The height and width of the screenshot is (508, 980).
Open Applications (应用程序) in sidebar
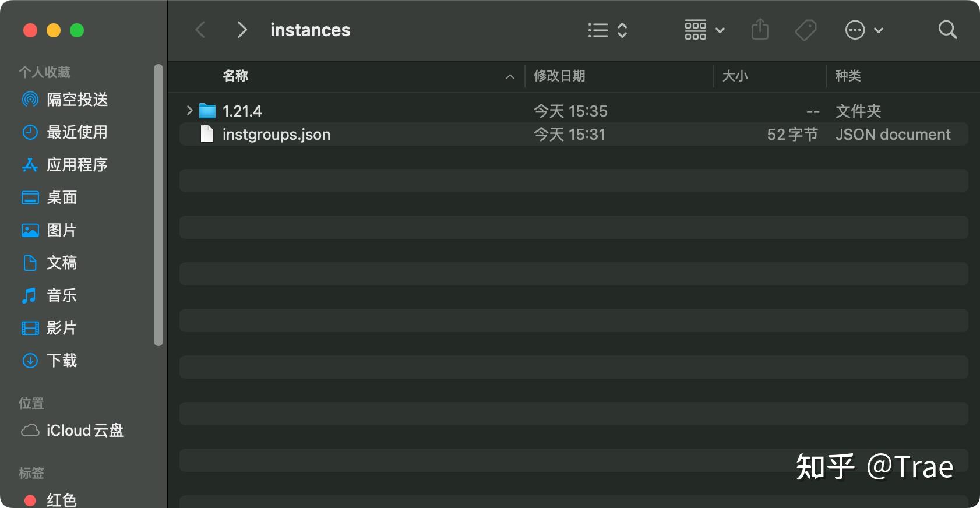77,165
